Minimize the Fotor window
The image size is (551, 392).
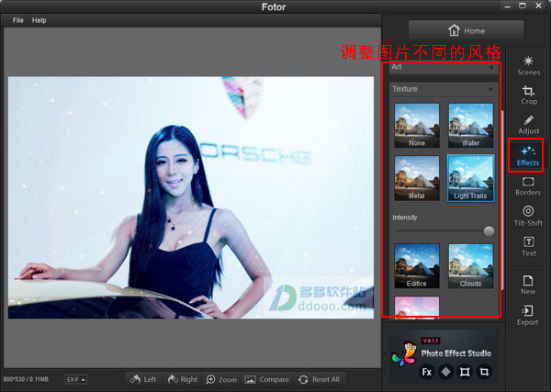(x=508, y=6)
